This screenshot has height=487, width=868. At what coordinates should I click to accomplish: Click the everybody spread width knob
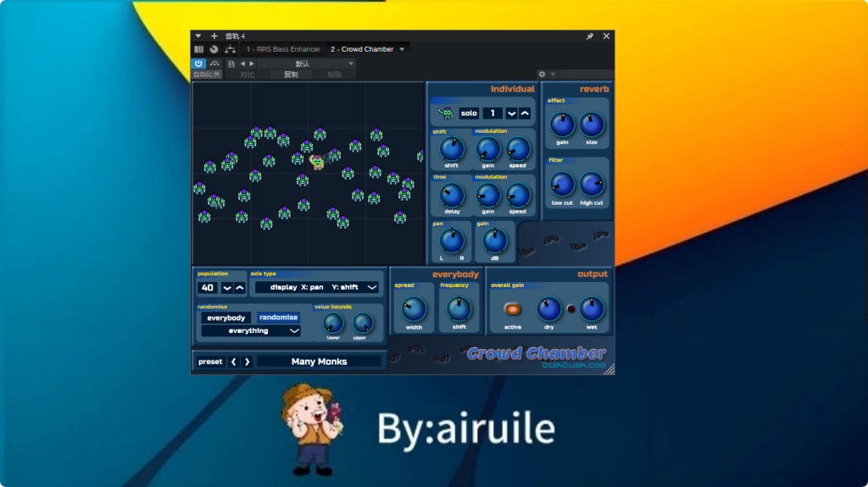tap(414, 309)
